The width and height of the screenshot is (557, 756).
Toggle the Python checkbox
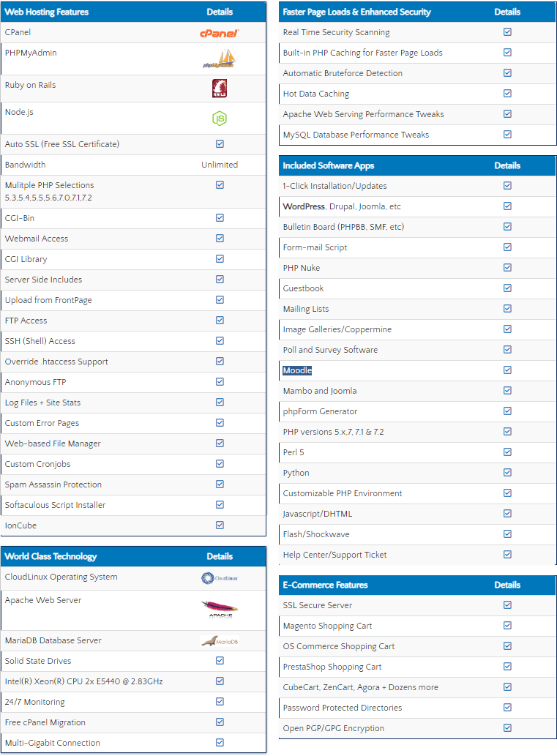(x=507, y=473)
